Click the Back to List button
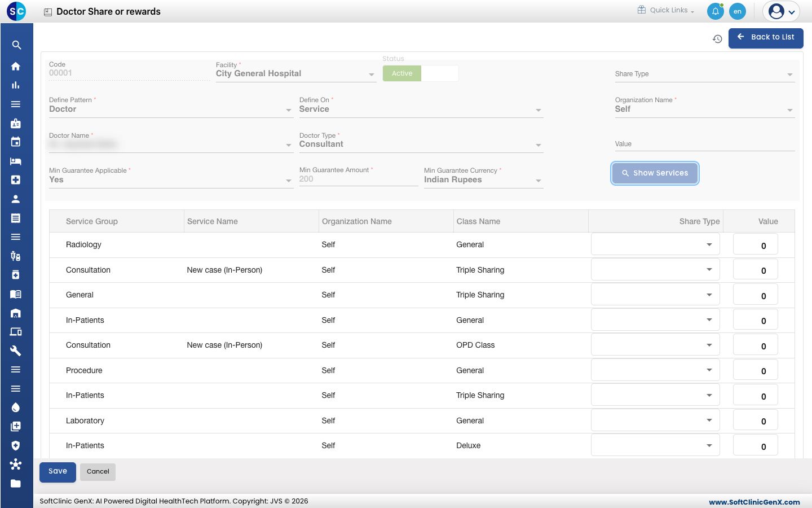 point(766,38)
